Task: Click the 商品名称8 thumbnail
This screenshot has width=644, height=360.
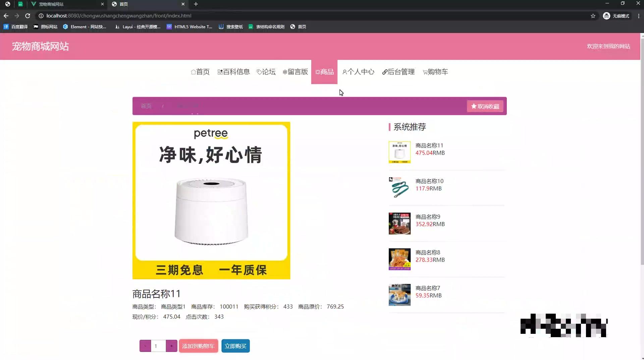Action: pos(399,259)
